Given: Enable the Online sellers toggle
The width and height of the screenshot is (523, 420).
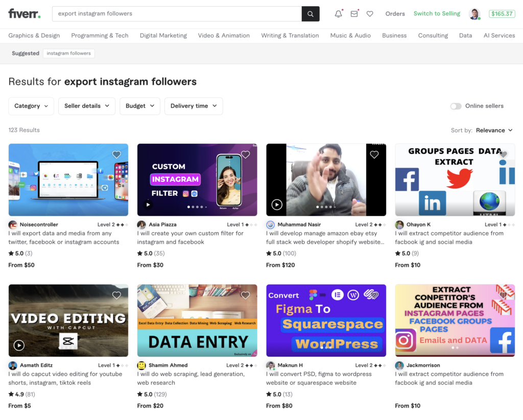Looking at the screenshot, I should (x=456, y=106).
